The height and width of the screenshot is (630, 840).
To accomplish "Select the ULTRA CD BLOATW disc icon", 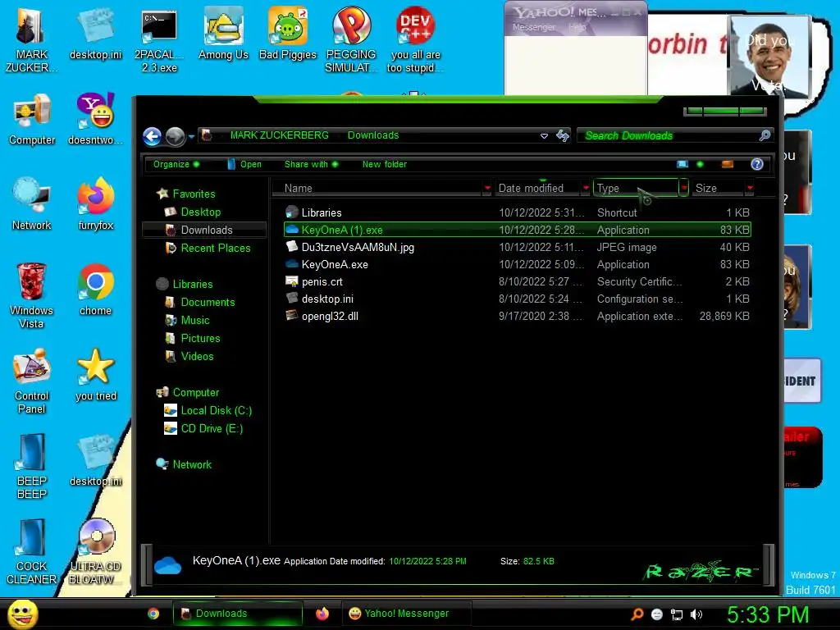I will click(x=96, y=552).
